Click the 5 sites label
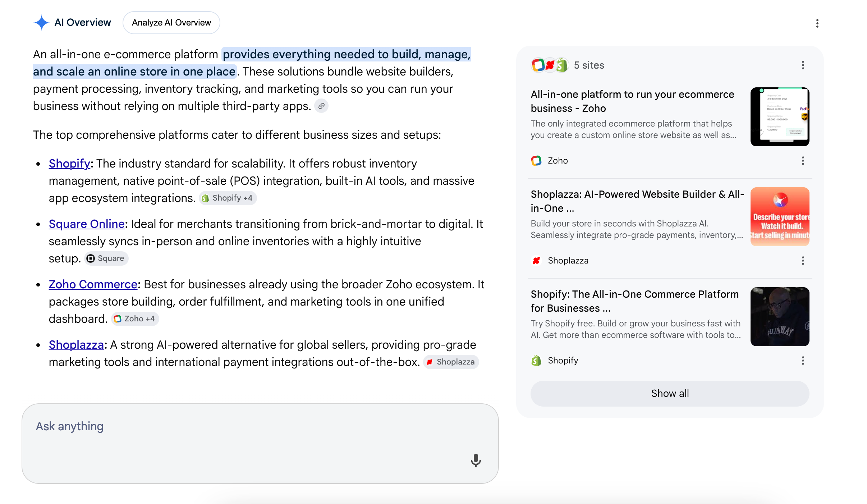Image resolution: width=867 pixels, height=504 pixels. point(589,65)
